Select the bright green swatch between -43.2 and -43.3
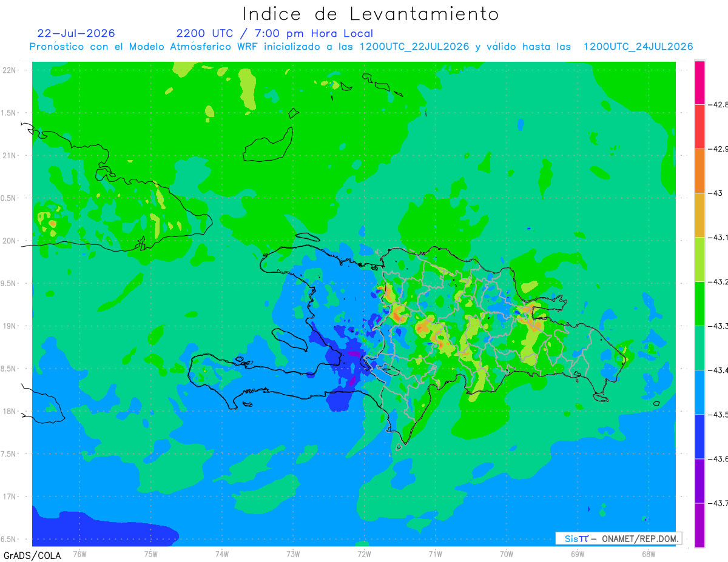728x562 pixels. click(699, 304)
